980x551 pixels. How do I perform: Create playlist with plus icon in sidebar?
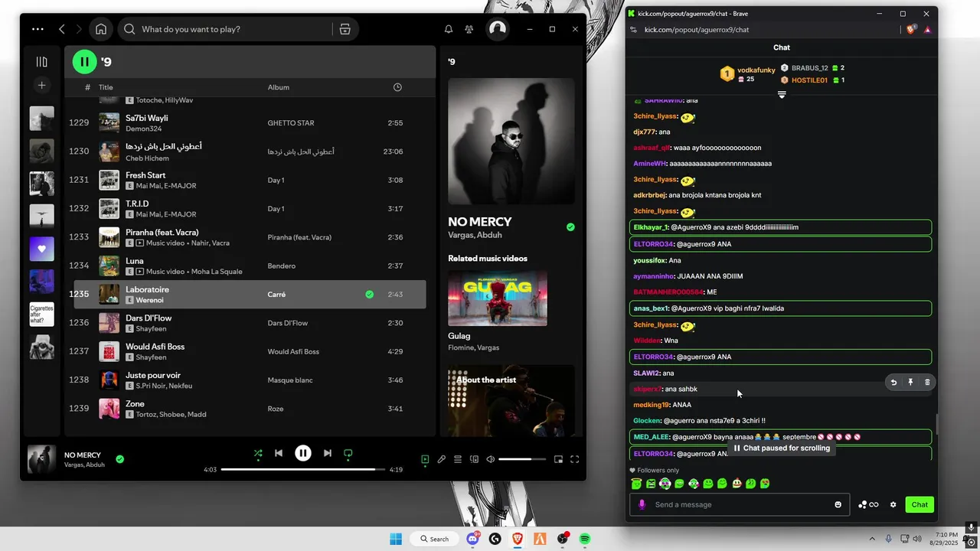(x=42, y=85)
